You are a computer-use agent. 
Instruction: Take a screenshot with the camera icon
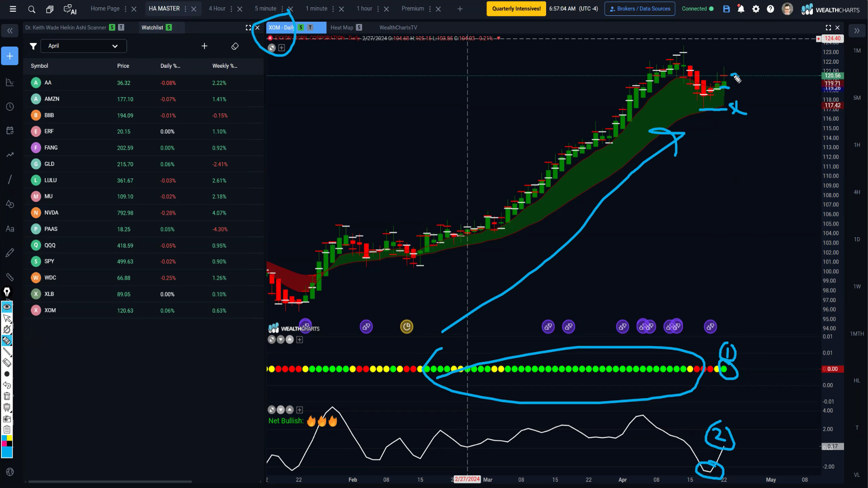pos(7,419)
